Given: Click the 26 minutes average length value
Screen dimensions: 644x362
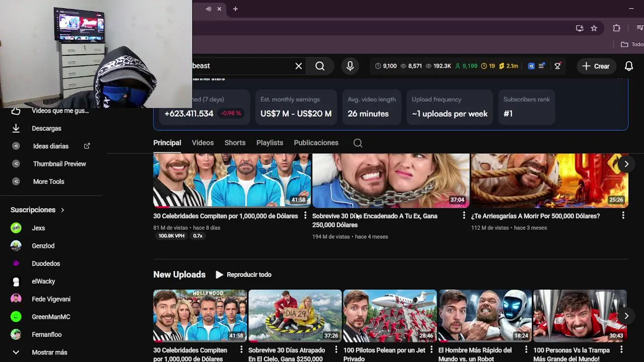Looking at the screenshot, I should point(368,114).
